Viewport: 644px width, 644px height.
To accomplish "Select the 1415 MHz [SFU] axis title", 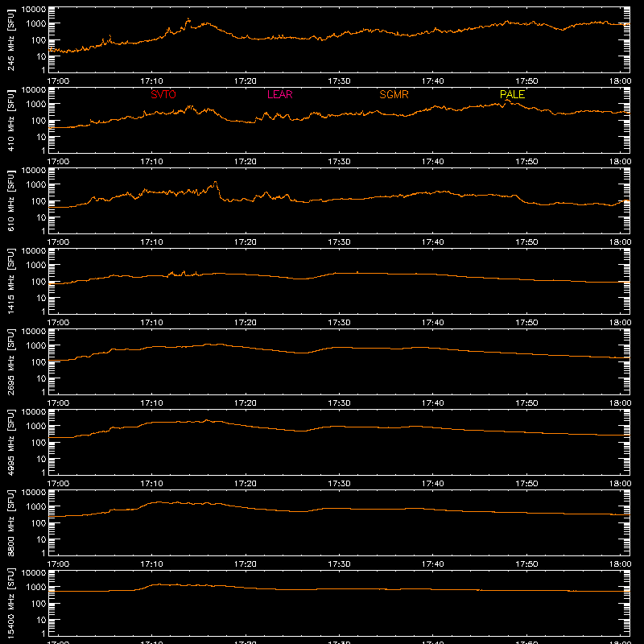I will 10,281.
